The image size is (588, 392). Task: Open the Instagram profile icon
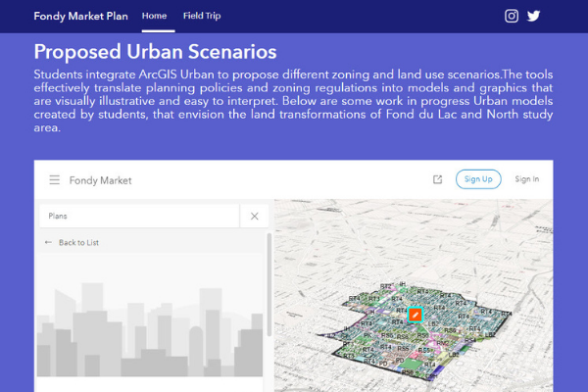pos(512,16)
